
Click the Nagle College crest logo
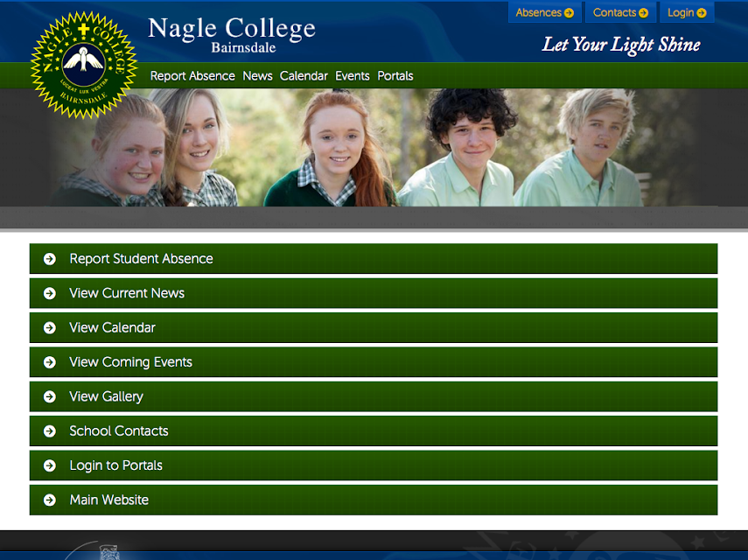(84, 66)
